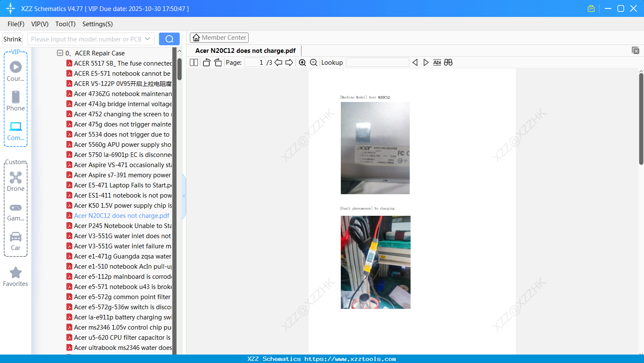Toggle the two-page layout view icon
Image resolution: width=644 pixels, height=363 pixels.
tap(194, 62)
